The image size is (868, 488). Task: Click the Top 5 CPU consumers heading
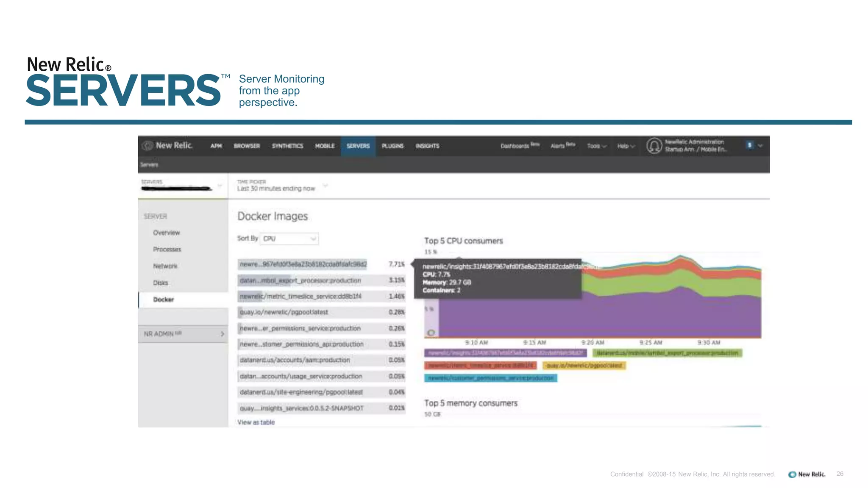tap(463, 241)
